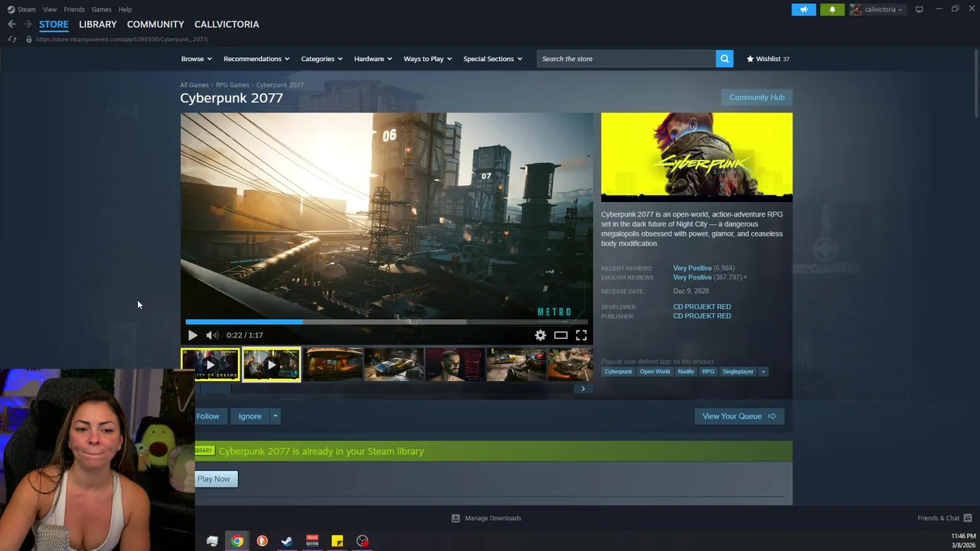Open the Wishlist
The height and width of the screenshot is (551, 980).
tap(768, 59)
